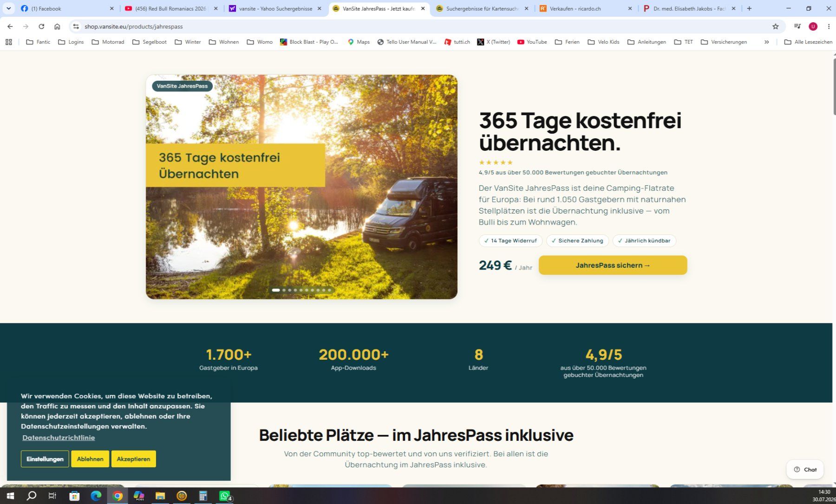Open the bookmarks apps grid icon

8,42
